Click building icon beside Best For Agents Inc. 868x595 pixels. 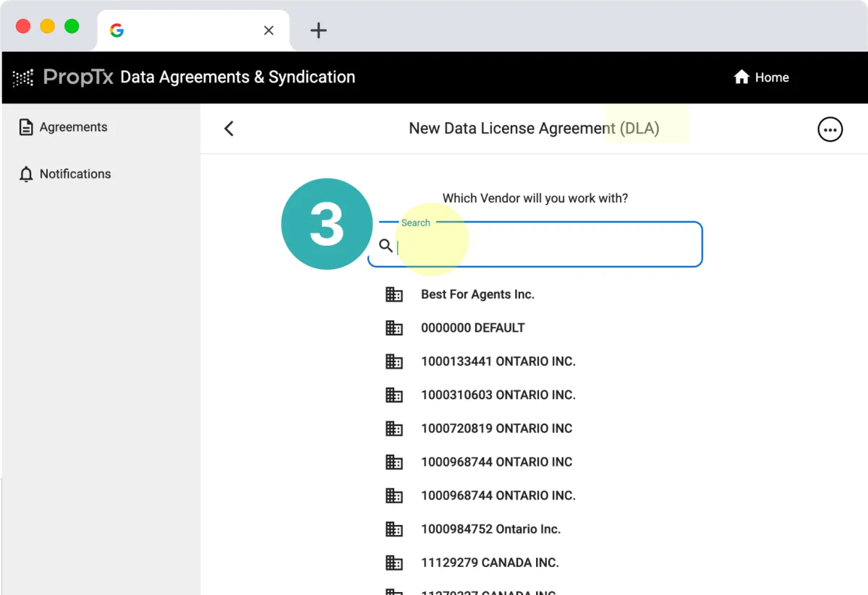tap(394, 294)
